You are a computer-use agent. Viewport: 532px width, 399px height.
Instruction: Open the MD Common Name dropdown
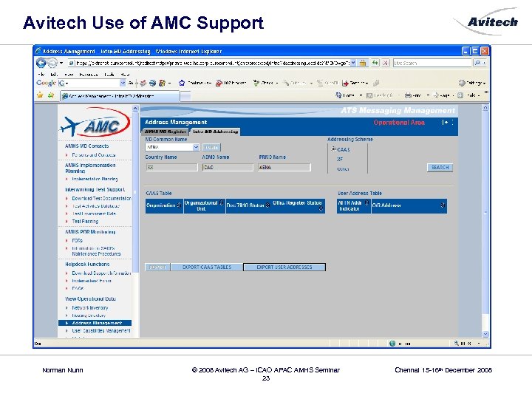tap(196, 147)
